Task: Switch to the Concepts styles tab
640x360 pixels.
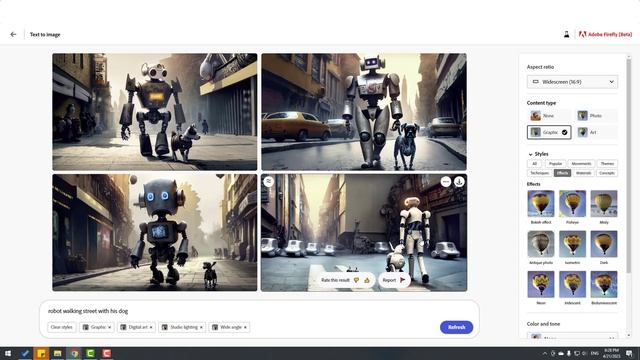Action: [607, 173]
